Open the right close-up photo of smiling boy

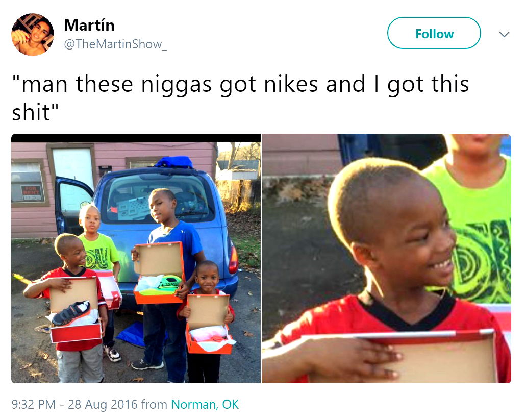click(386, 258)
